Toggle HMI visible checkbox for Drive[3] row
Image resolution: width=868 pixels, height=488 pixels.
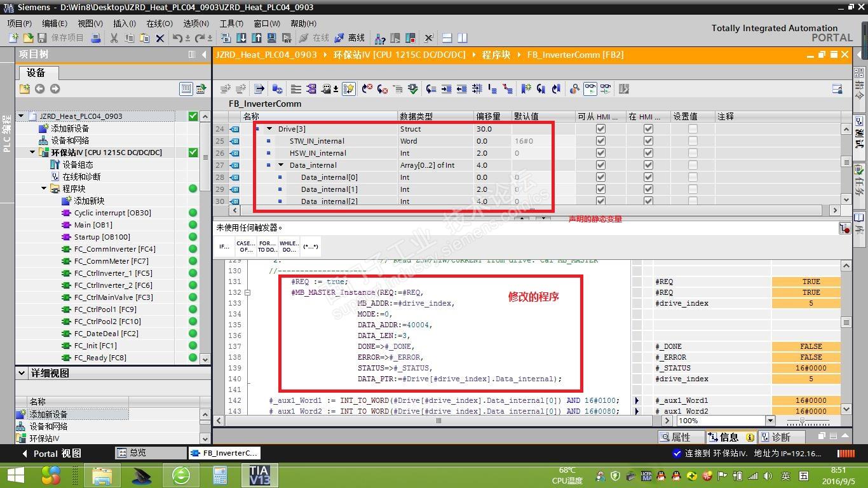tap(648, 129)
